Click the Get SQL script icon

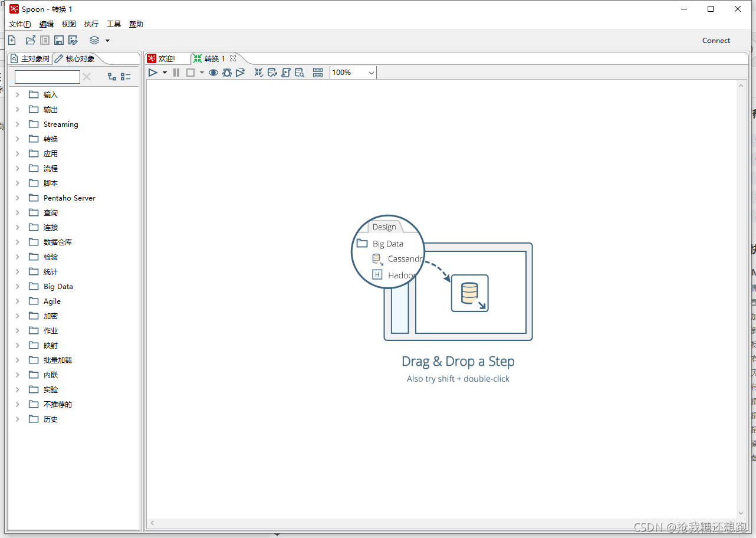click(286, 73)
